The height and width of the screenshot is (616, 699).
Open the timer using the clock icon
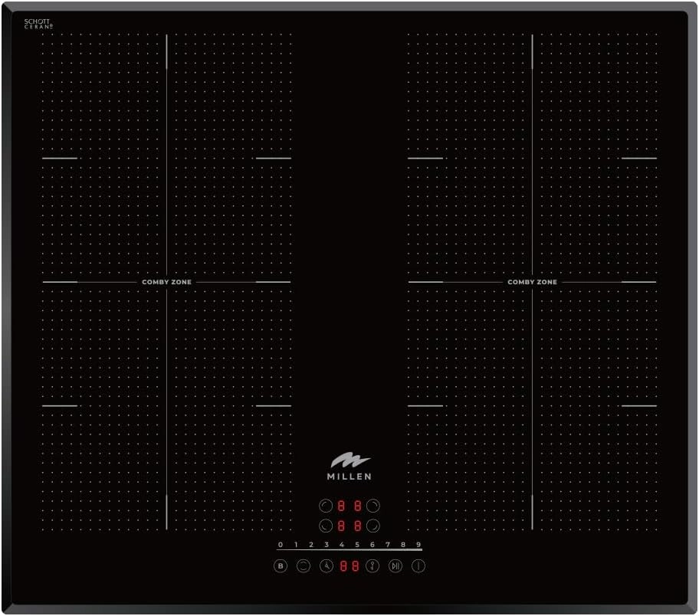click(x=327, y=566)
